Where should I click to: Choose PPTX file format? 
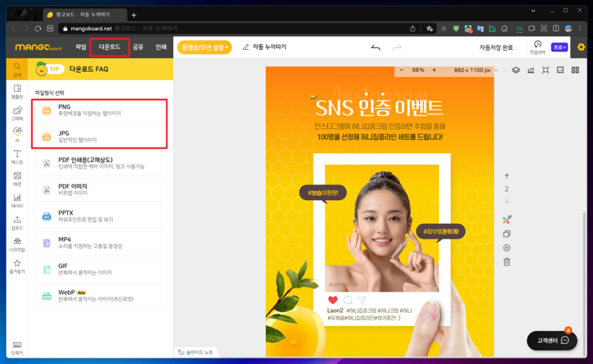(98, 216)
